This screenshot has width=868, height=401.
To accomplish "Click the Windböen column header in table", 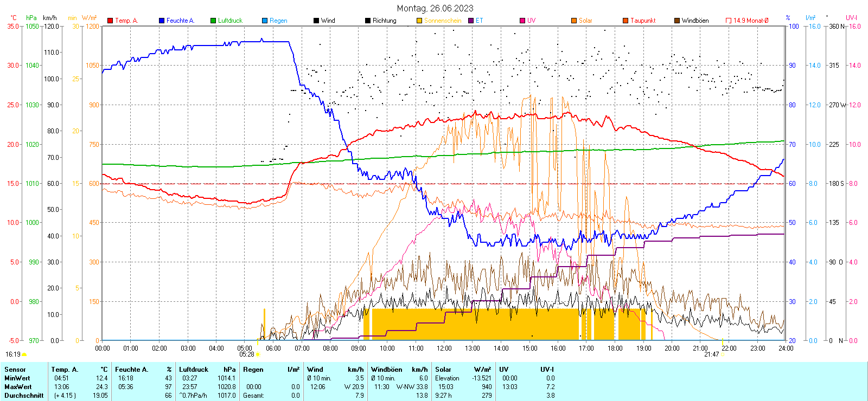I will click(x=387, y=370).
